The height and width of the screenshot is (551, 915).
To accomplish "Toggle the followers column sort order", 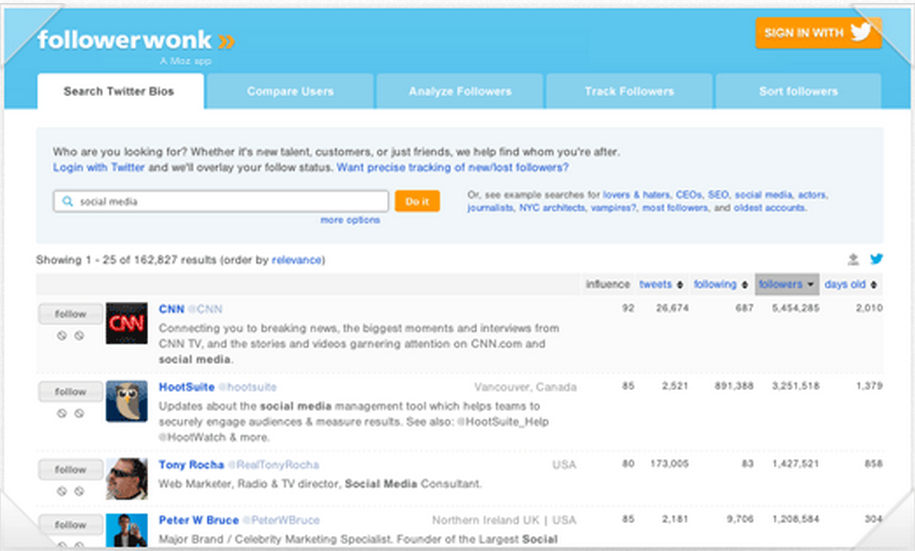I will click(x=787, y=284).
